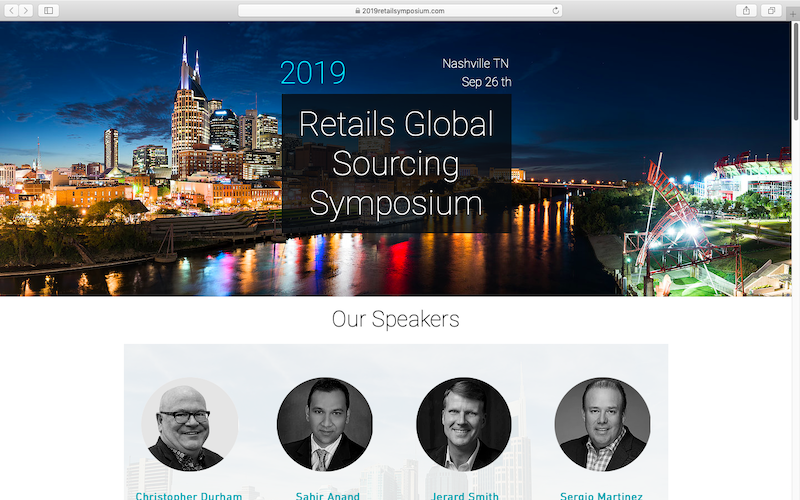Open Christopher Durham's speaker photo
The height and width of the screenshot is (500, 800).
tap(189, 424)
